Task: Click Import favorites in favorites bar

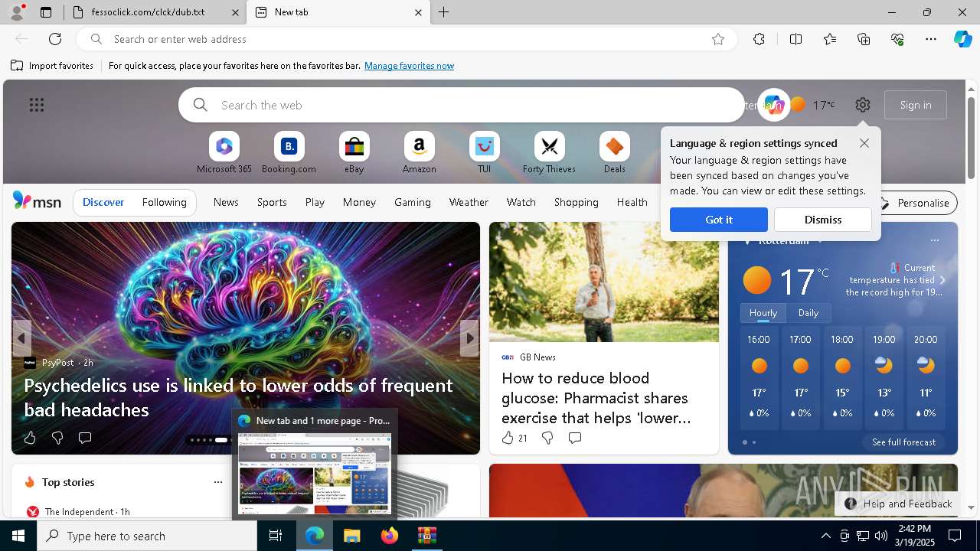Action: click(x=52, y=66)
